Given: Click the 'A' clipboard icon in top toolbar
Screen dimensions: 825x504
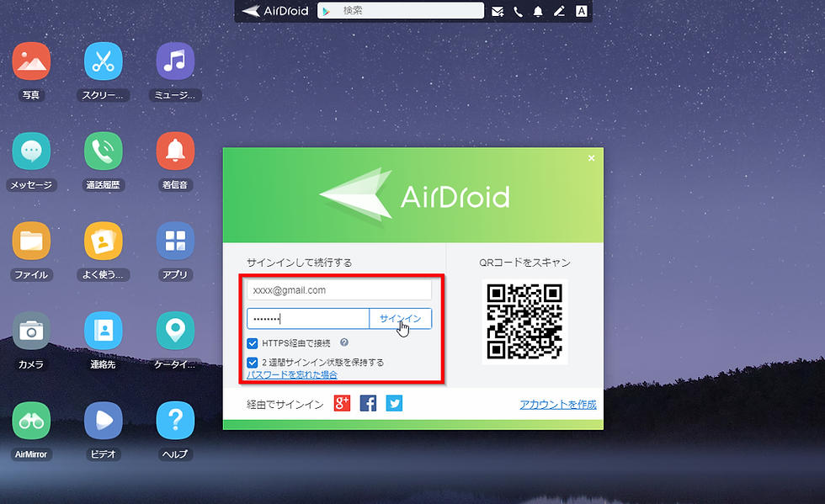Looking at the screenshot, I should click(x=582, y=11).
